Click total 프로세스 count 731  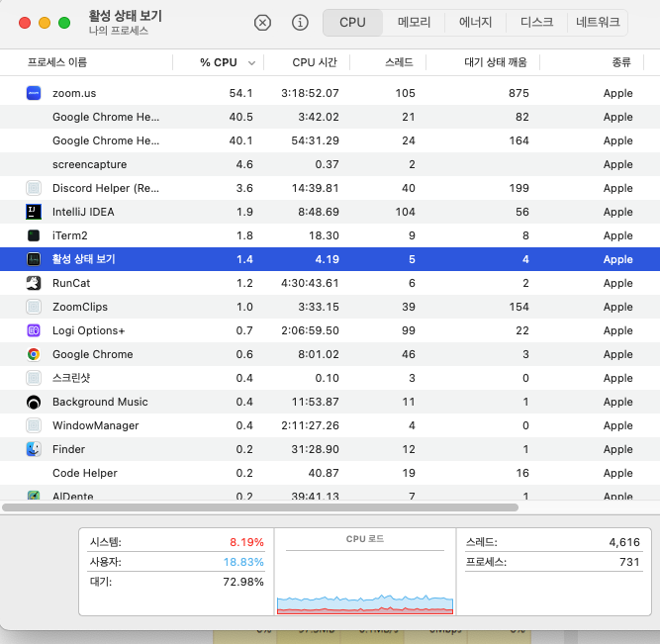tap(629, 562)
